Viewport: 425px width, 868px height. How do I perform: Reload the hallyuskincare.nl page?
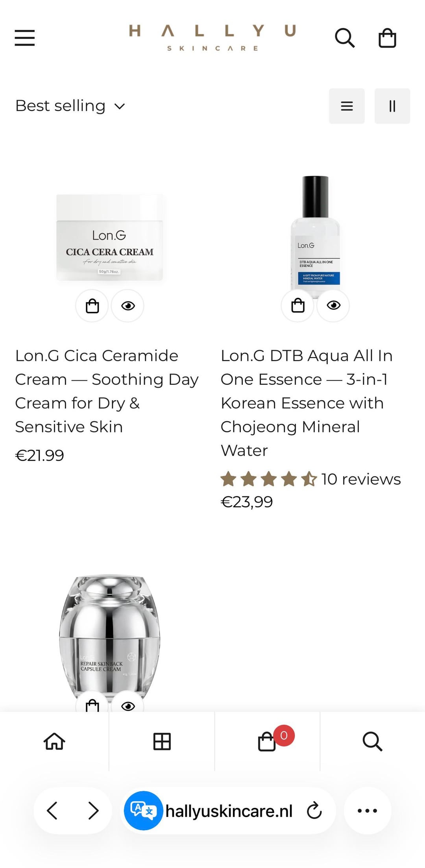(314, 811)
